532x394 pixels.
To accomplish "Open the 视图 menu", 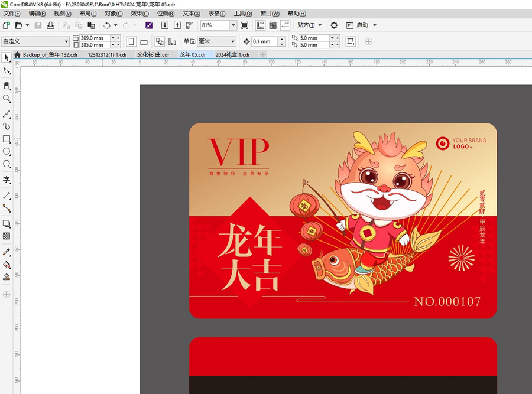I will click(63, 14).
